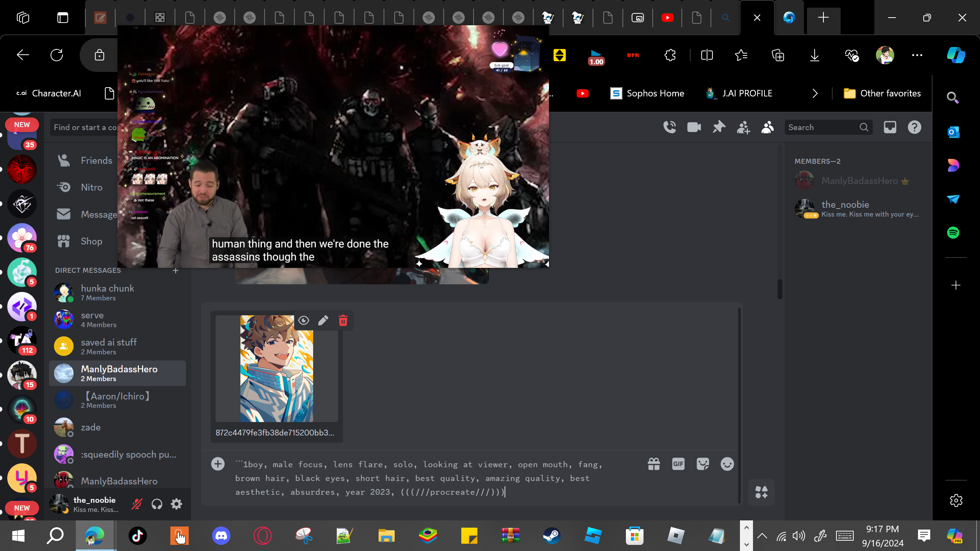980x551 pixels.
Task: Unmute the microphone in user panel
Action: (x=137, y=504)
